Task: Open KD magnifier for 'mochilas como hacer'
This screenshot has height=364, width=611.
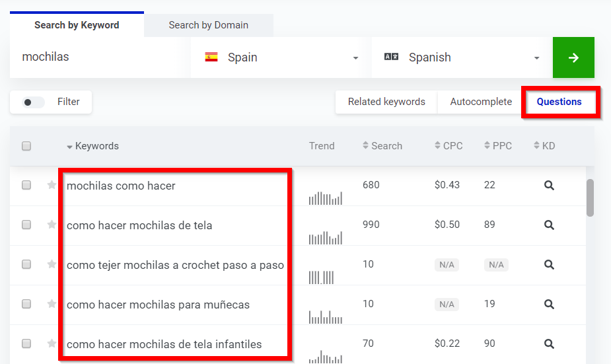Action: tap(548, 186)
